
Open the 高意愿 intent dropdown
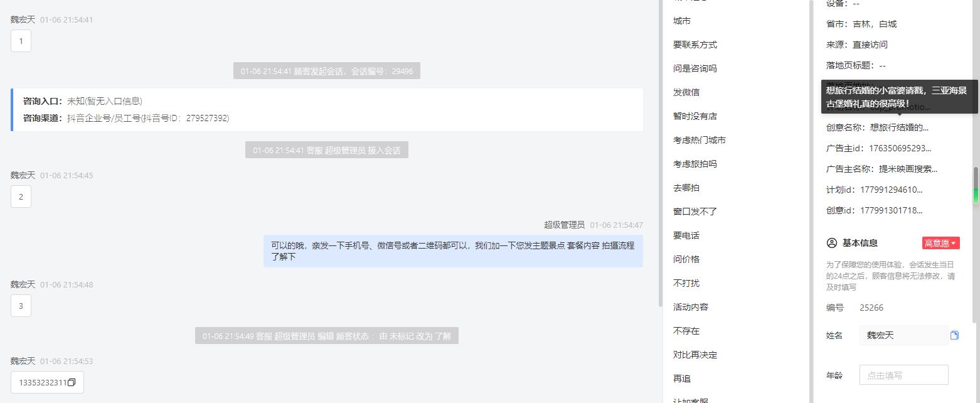(940, 243)
